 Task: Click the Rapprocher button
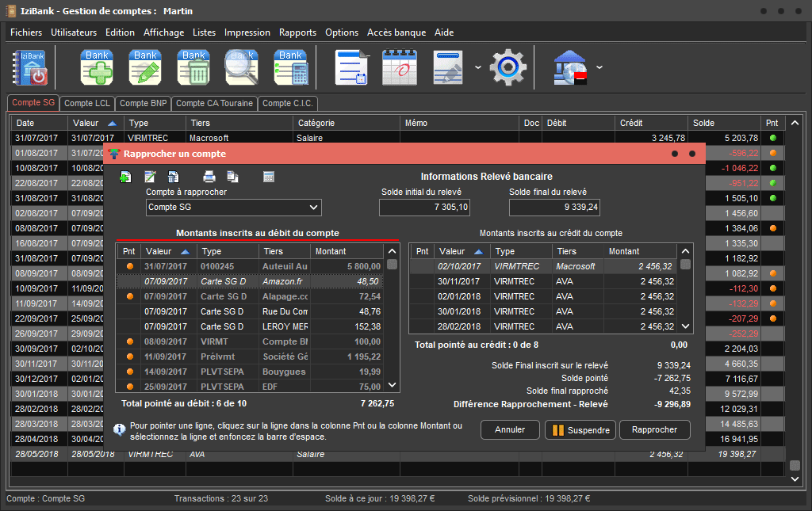[x=654, y=429]
